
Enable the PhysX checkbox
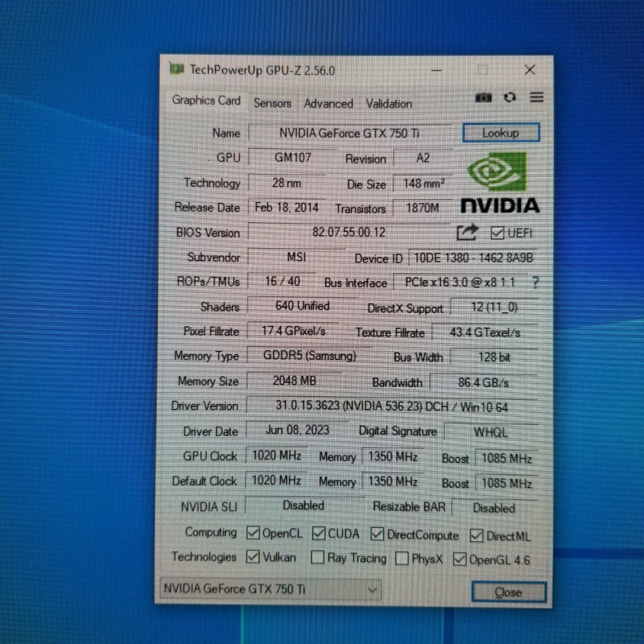pyautogui.click(x=401, y=559)
